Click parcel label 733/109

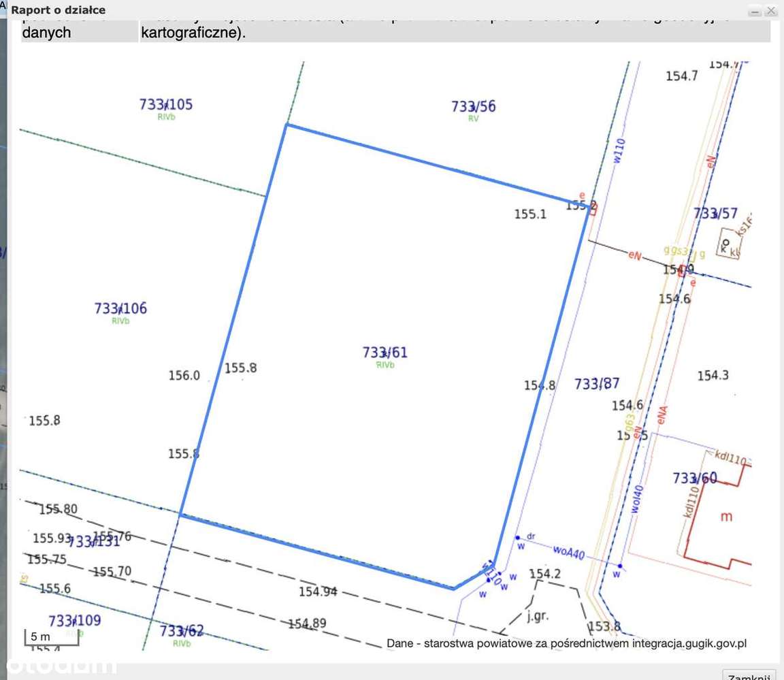click(74, 621)
